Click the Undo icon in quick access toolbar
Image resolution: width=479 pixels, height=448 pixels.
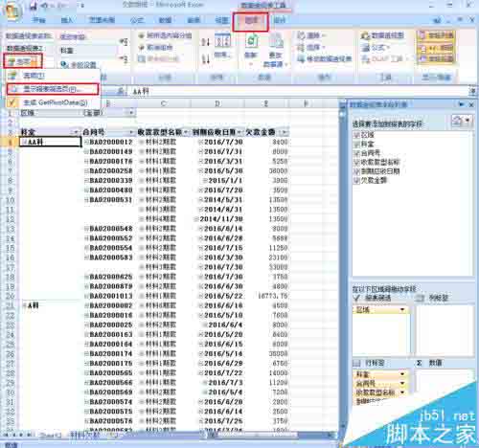pos(45,6)
